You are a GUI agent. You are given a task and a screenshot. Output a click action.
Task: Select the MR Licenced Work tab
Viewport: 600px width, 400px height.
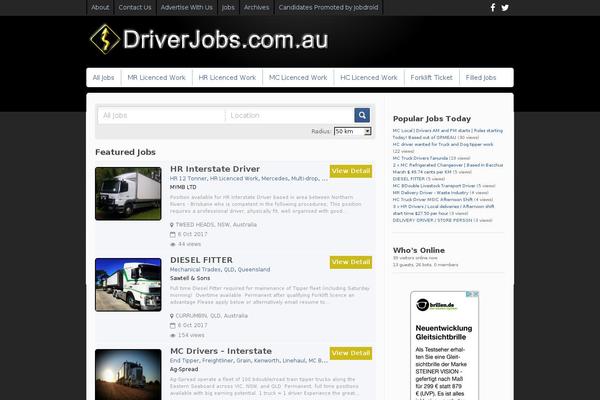point(156,77)
